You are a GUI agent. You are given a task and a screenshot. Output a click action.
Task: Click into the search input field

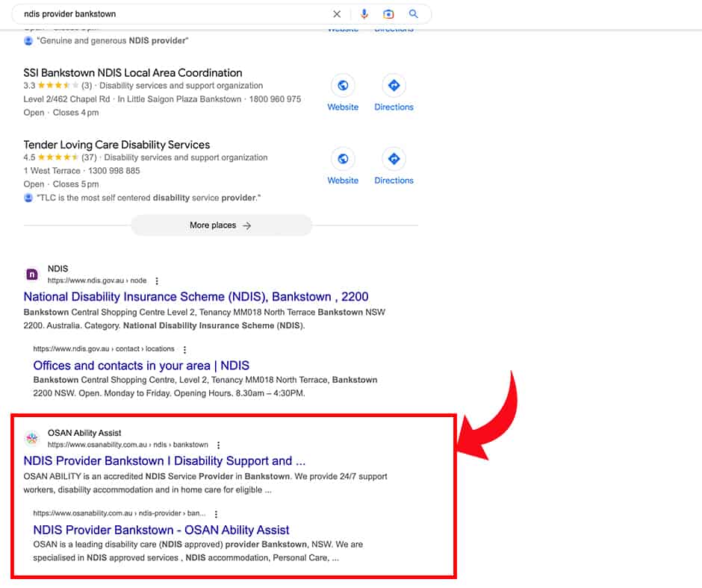172,14
